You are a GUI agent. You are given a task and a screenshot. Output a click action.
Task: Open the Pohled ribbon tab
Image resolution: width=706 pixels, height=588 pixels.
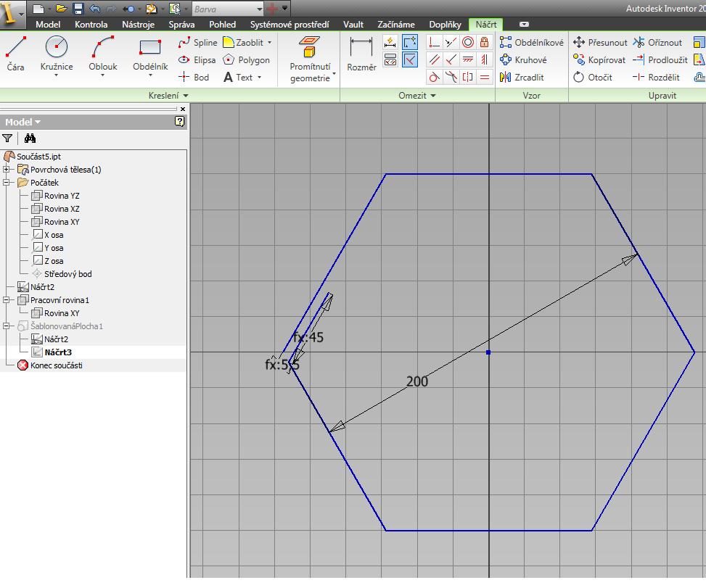coord(223,25)
